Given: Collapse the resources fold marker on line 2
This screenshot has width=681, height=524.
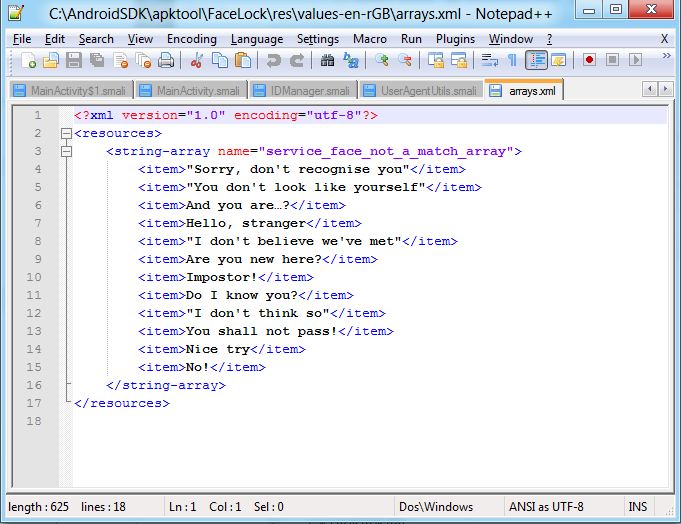Looking at the screenshot, I should tap(66, 134).
